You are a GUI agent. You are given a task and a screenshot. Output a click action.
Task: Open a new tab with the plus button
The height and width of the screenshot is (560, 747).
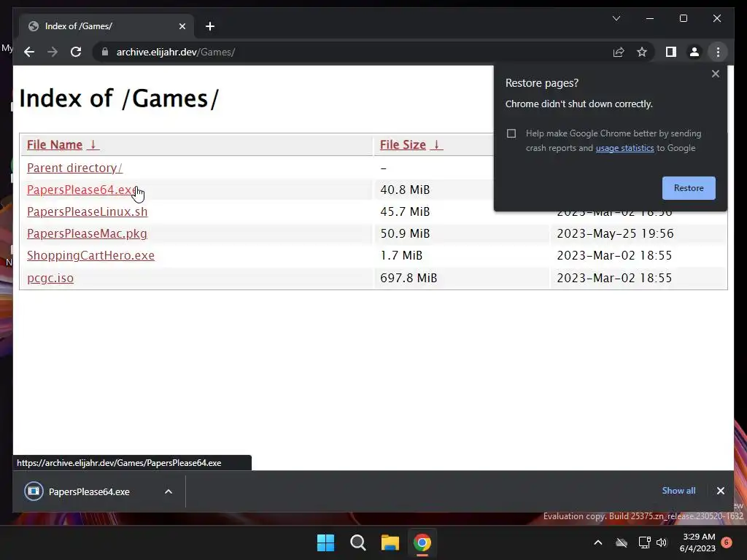coord(210,26)
